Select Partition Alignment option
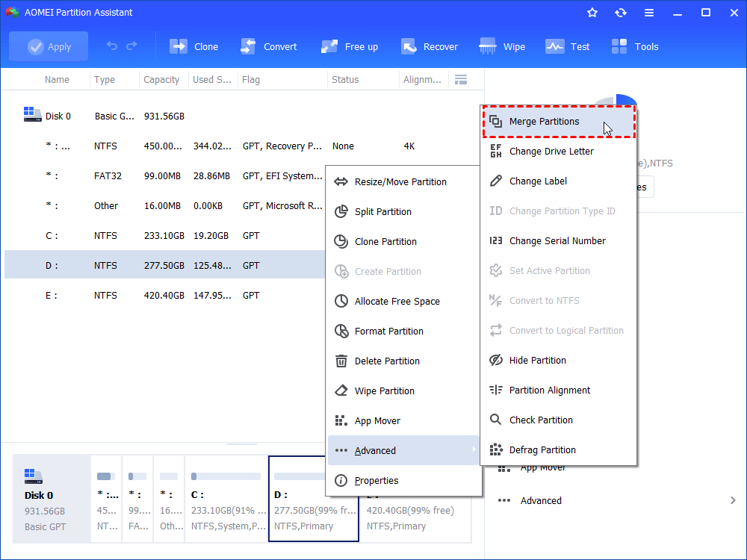The height and width of the screenshot is (560, 747). pos(559,391)
